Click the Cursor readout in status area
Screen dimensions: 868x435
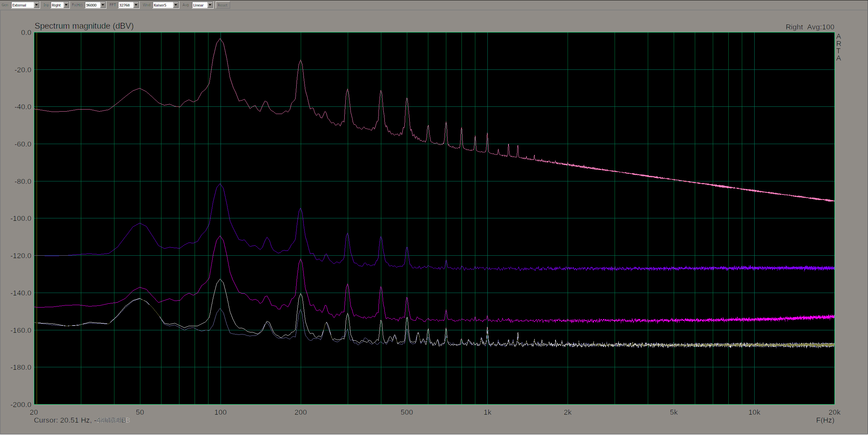tap(82, 420)
